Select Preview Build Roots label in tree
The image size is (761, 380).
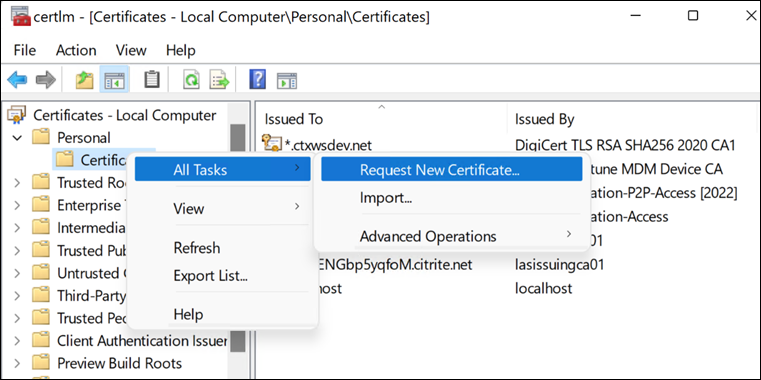(119, 363)
